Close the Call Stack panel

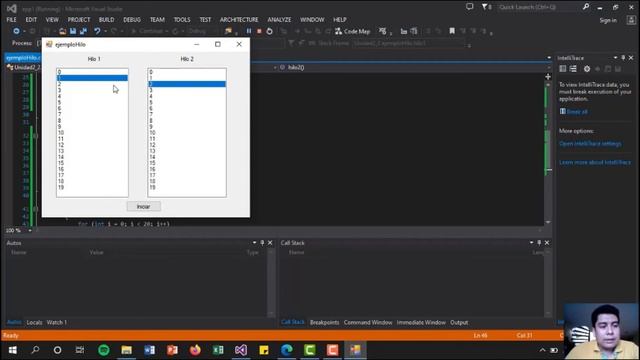tap(547, 243)
